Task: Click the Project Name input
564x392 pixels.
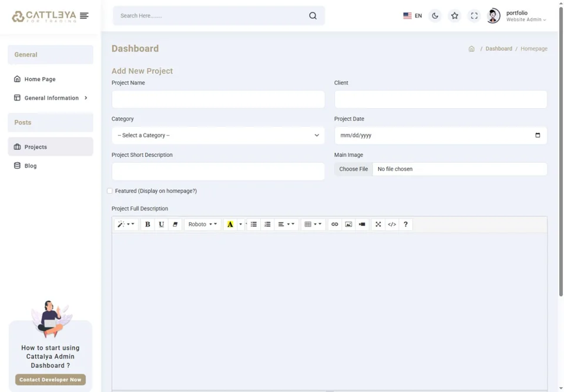Action: 218,99
